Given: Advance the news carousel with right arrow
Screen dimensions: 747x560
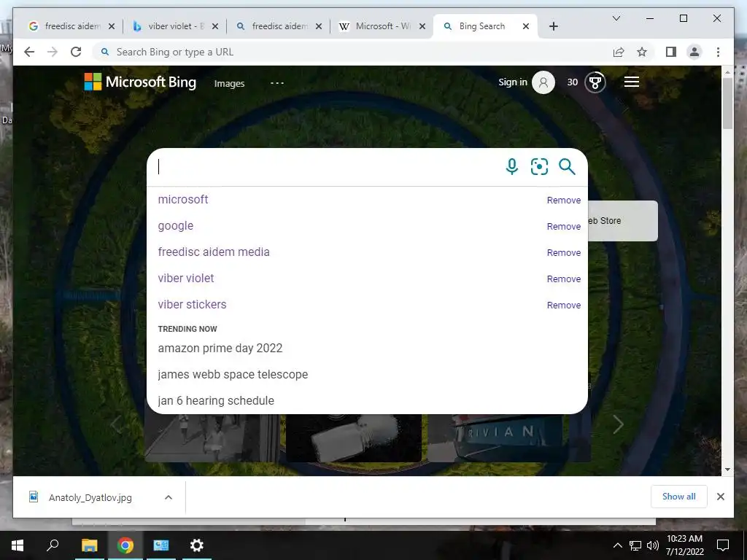Looking at the screenshot, I should [x=619, y=424].
